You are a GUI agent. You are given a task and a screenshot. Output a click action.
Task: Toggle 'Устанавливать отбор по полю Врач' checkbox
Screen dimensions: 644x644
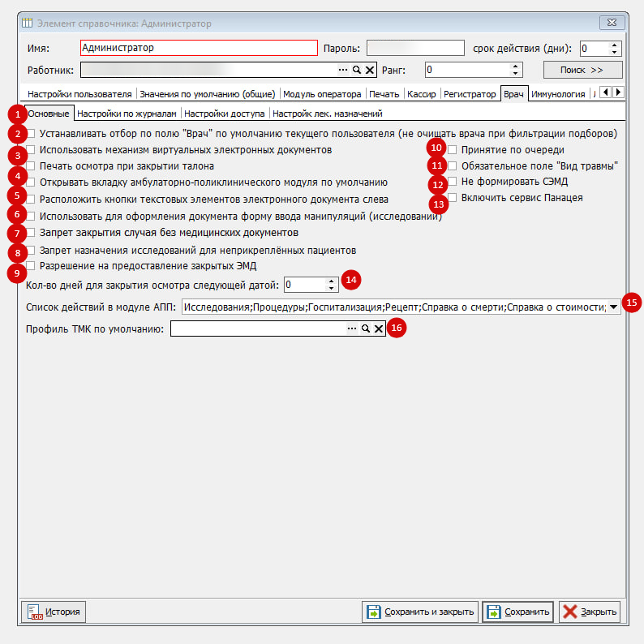(31, 134)
